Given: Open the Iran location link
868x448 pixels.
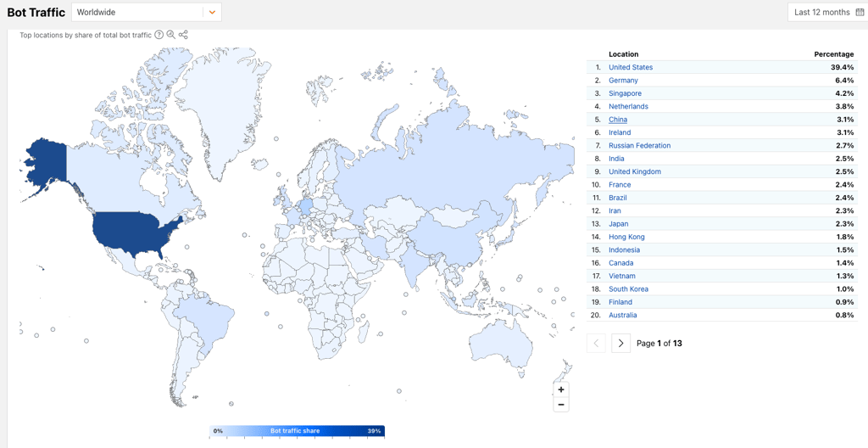Looking at the screenshot, I should [x=615, y=210].
